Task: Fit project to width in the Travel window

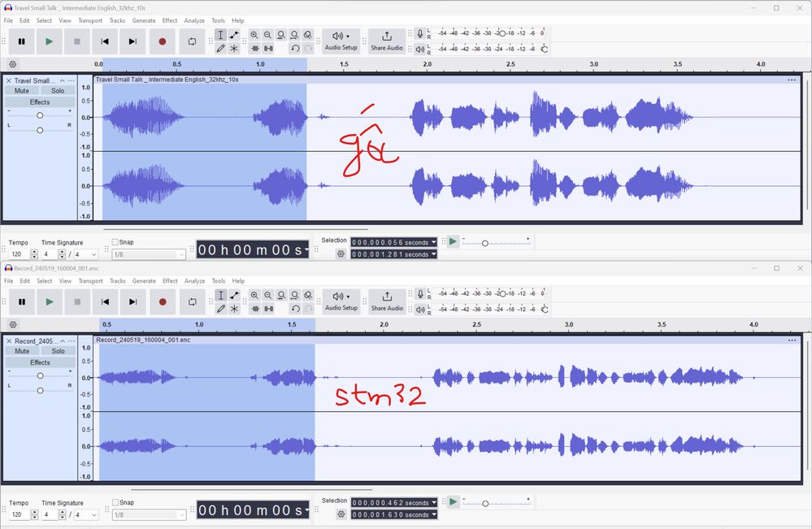Action: pos(295,35)
